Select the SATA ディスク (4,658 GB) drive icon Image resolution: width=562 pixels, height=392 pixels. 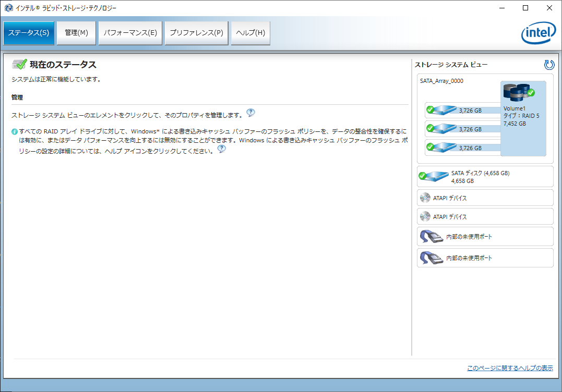coord(434,176)
